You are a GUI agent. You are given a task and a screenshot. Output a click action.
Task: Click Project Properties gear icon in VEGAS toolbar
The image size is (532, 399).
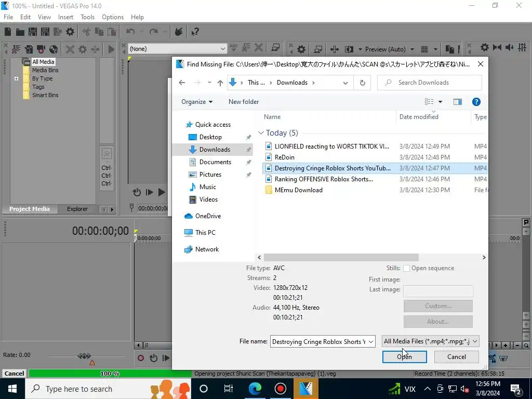70,32
